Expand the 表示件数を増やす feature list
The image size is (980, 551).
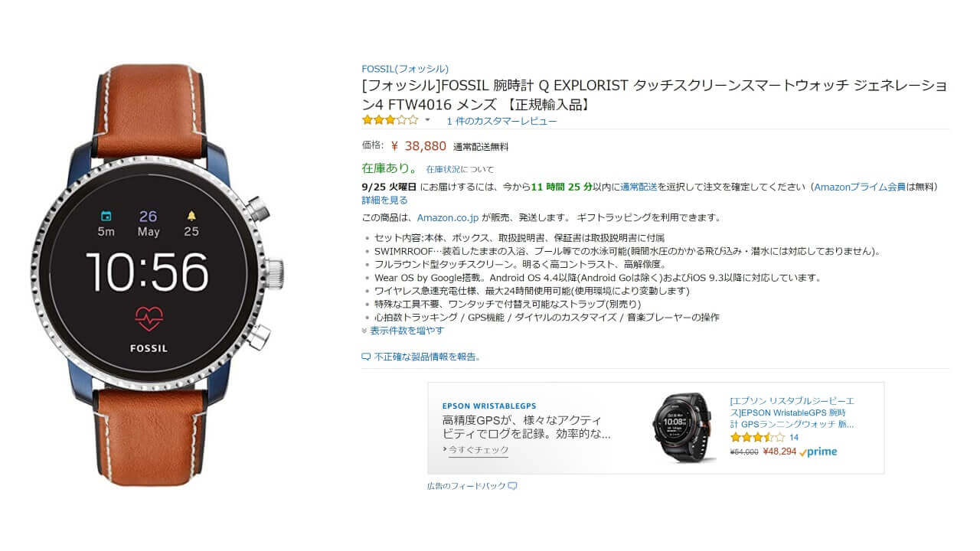click(403, 331)
